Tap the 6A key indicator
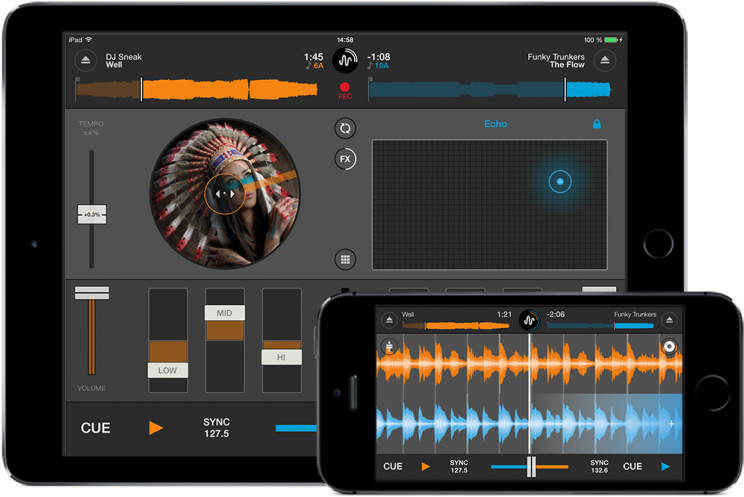 tap(315, 66)
